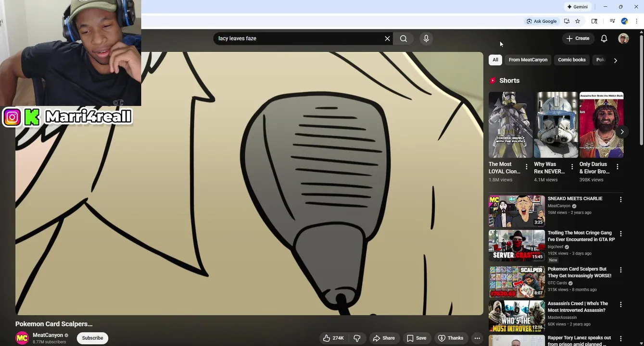Start voice search with microphone
The width and height of the screenshot is (644, 346).
tap(426, 38)
